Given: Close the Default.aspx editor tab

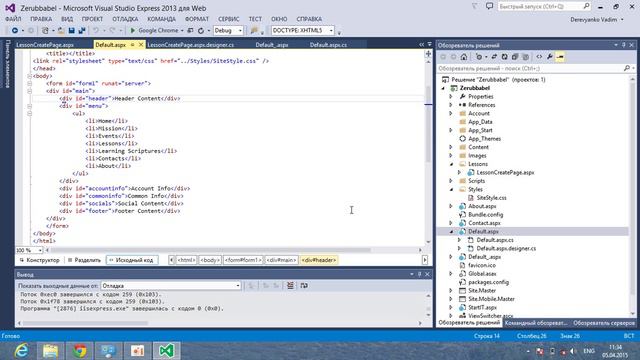Looking at the screenshot, I should [141, 44].
